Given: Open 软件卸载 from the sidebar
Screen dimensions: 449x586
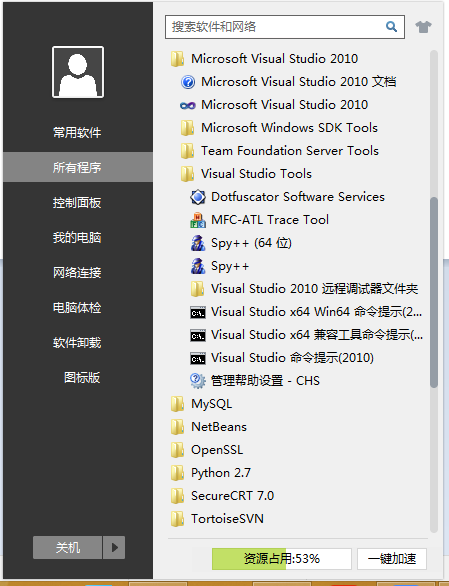Looking at the screenshot, I should pyautogui.click(x=77, y=343).
